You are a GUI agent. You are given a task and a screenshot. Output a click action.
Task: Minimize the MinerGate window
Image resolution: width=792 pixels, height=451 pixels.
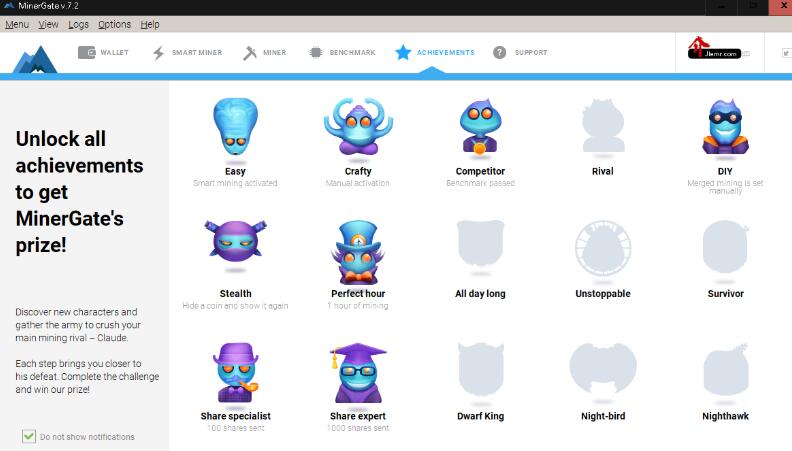[x=721, y=7]
